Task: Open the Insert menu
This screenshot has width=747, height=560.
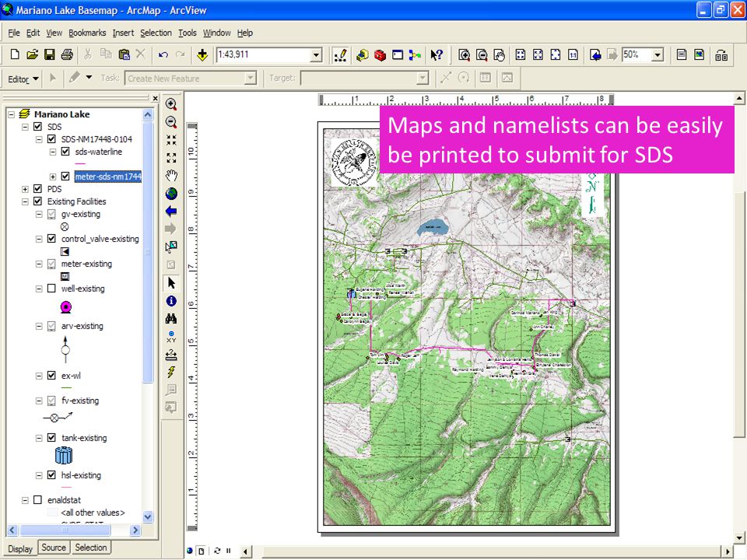Action: [123, 33]
